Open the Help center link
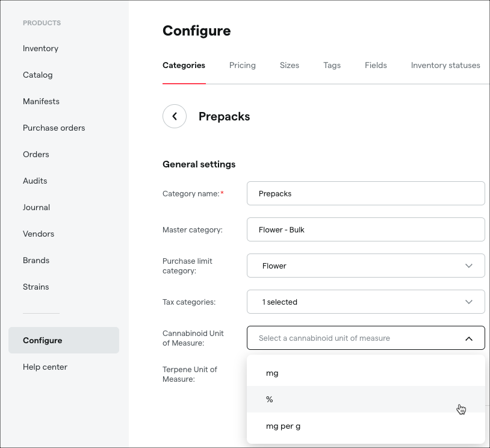The height and width of the screenshot is (448, 490). click(45, 367)
